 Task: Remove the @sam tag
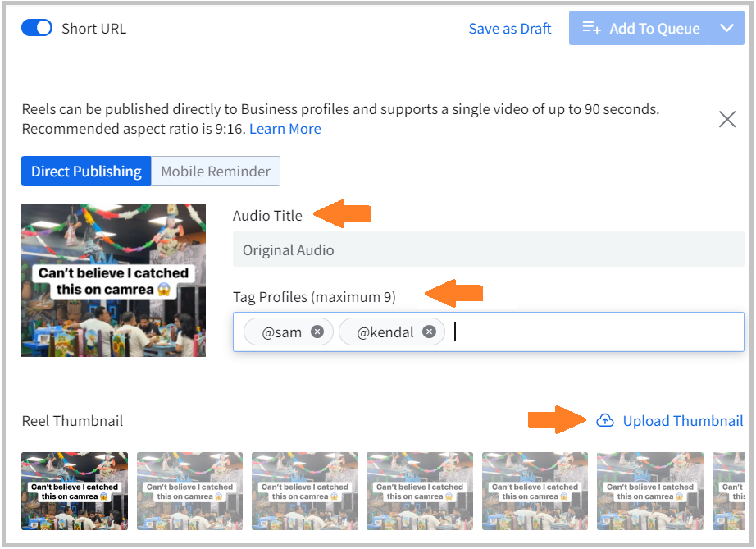tap(317, 332)
